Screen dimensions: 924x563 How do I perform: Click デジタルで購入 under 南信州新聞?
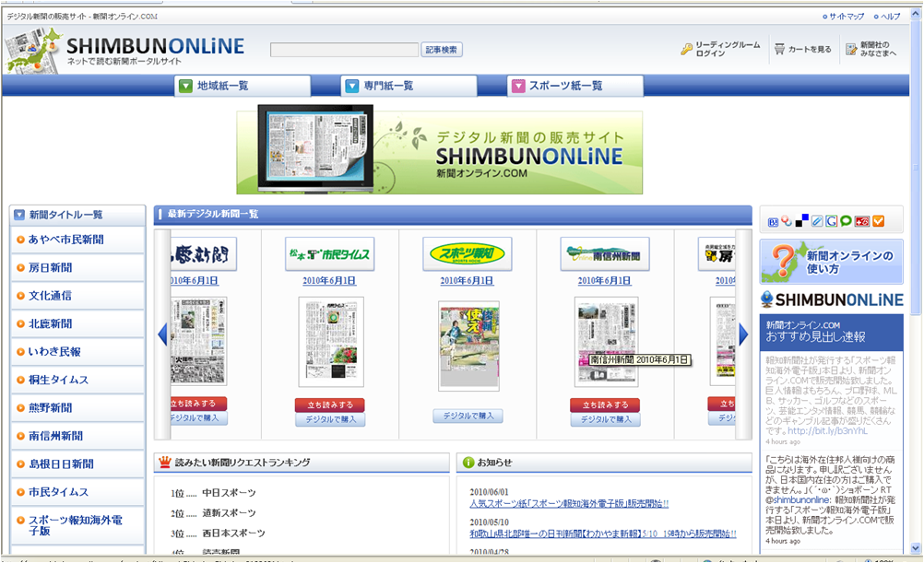tap(605, 419)
